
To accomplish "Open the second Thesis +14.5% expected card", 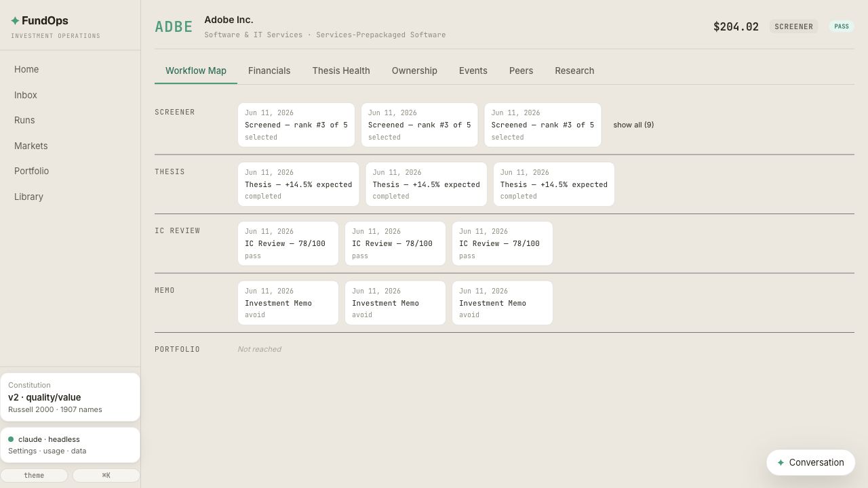I will 427,184.
